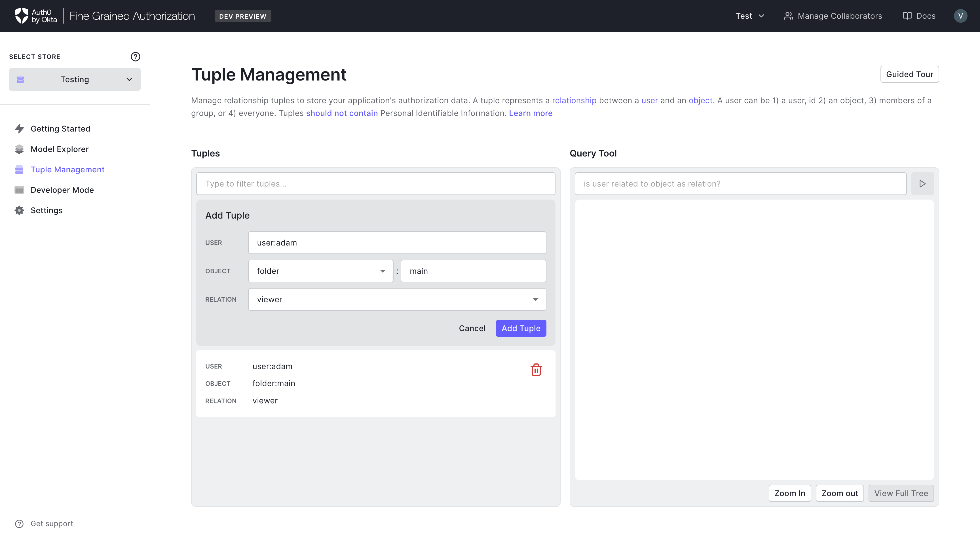
Task: Click Zoom out button
Action: coord(840,493)
